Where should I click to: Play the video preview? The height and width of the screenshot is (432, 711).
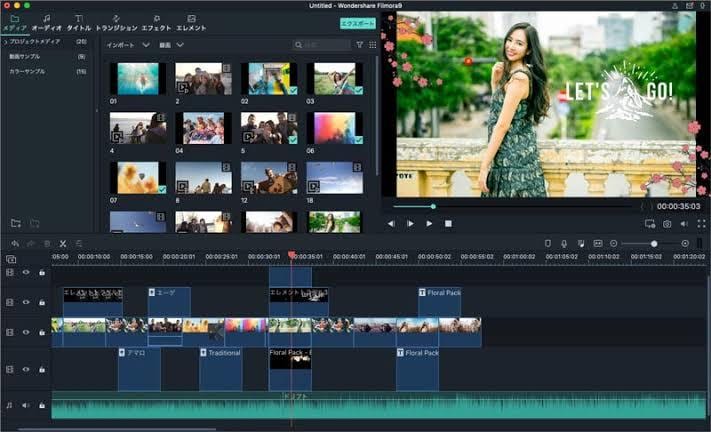coord(429,223)
